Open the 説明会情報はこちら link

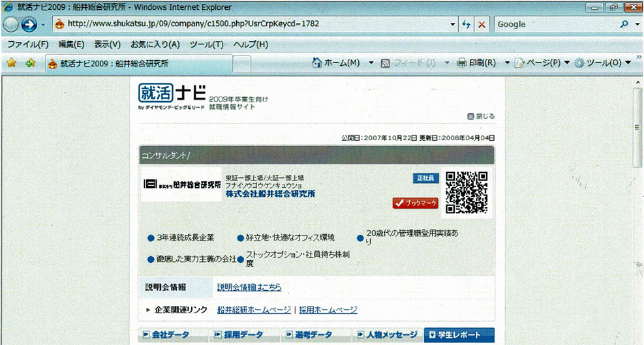click(249, 287)
